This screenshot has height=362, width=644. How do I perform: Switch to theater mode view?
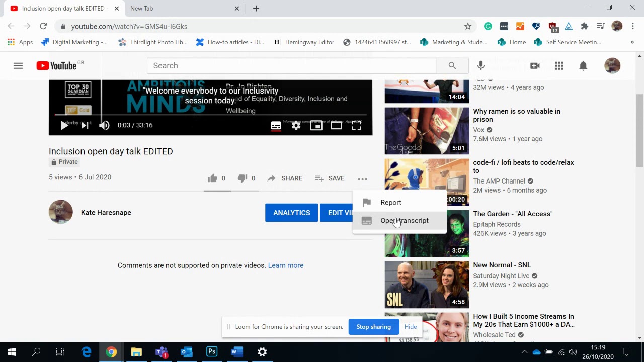[336, 126]
